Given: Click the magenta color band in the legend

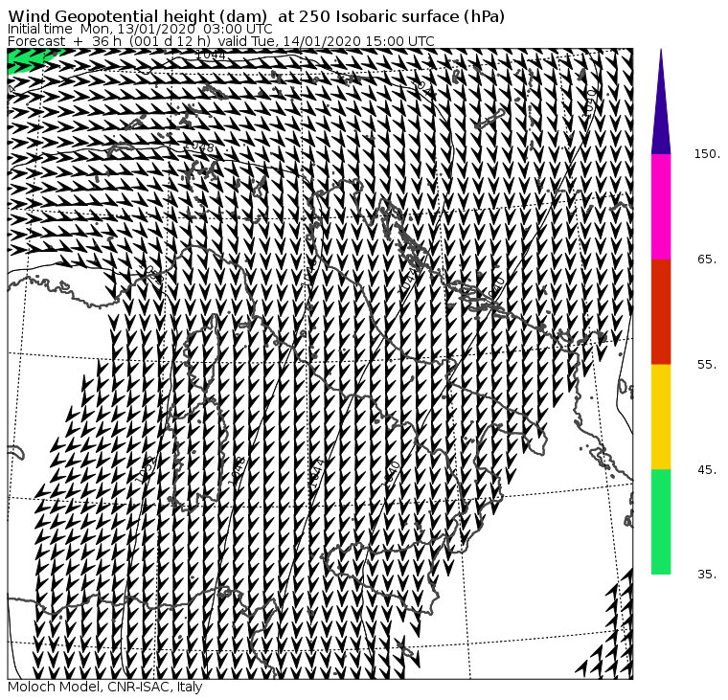Looking at the screenshot, I should pyautogui.click(x=661, y=207).
